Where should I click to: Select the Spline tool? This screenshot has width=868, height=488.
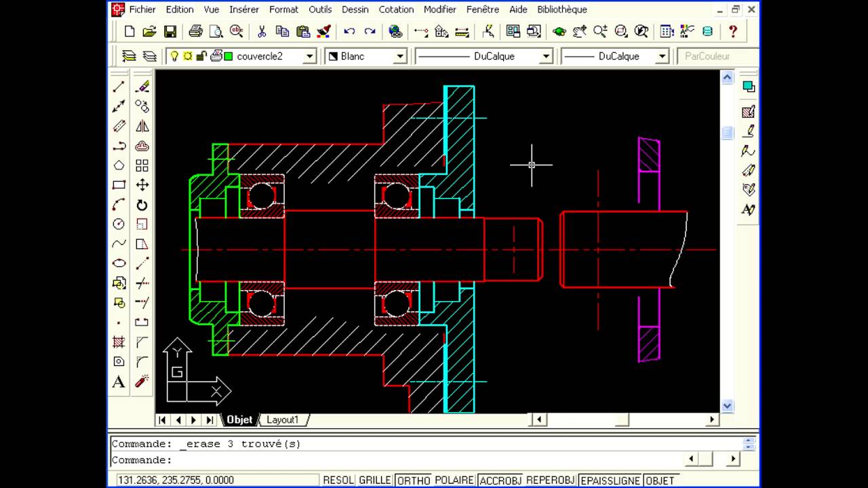119,244
